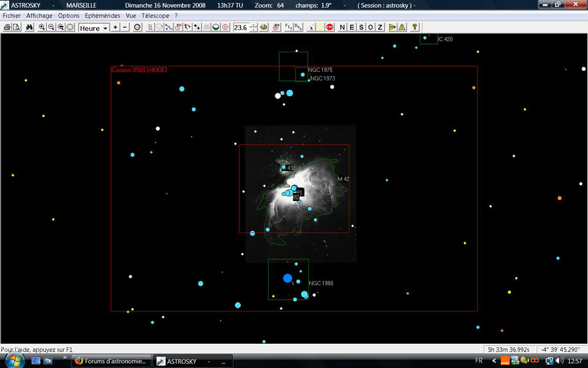Click the yellow gear icon beside 23.6
The image size is (588, 368).
(x=263, y=27)
